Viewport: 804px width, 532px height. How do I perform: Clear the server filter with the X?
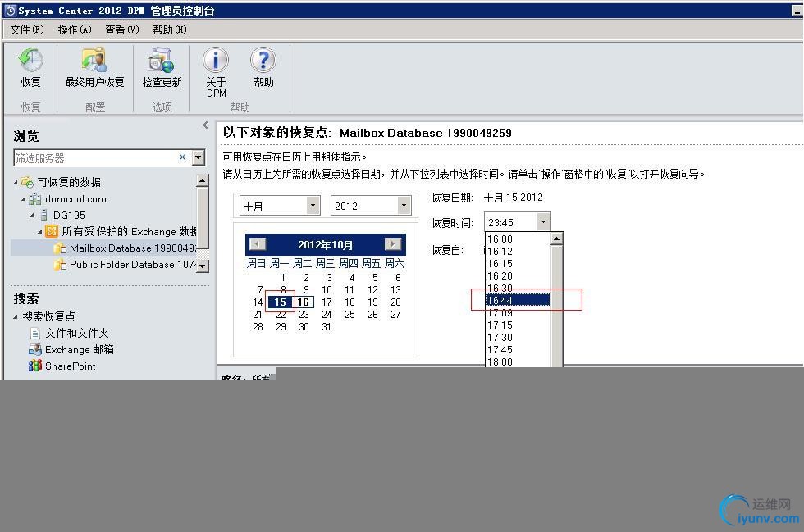(x=182, y=157)
